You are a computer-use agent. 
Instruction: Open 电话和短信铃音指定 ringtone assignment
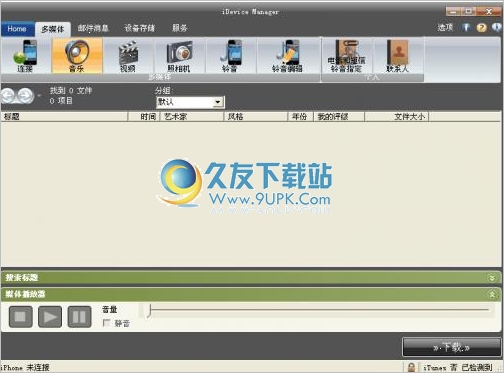(x=347, y=55)
